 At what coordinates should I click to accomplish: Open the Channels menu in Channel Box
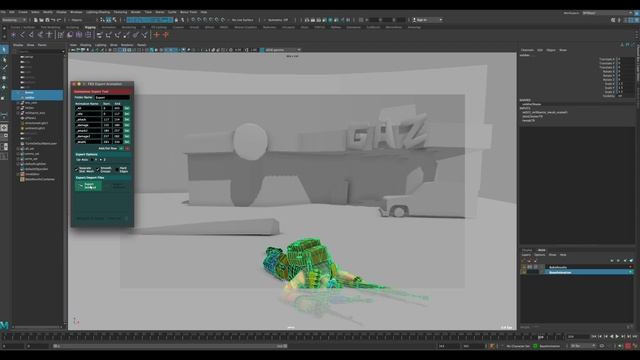coord(527,50)
